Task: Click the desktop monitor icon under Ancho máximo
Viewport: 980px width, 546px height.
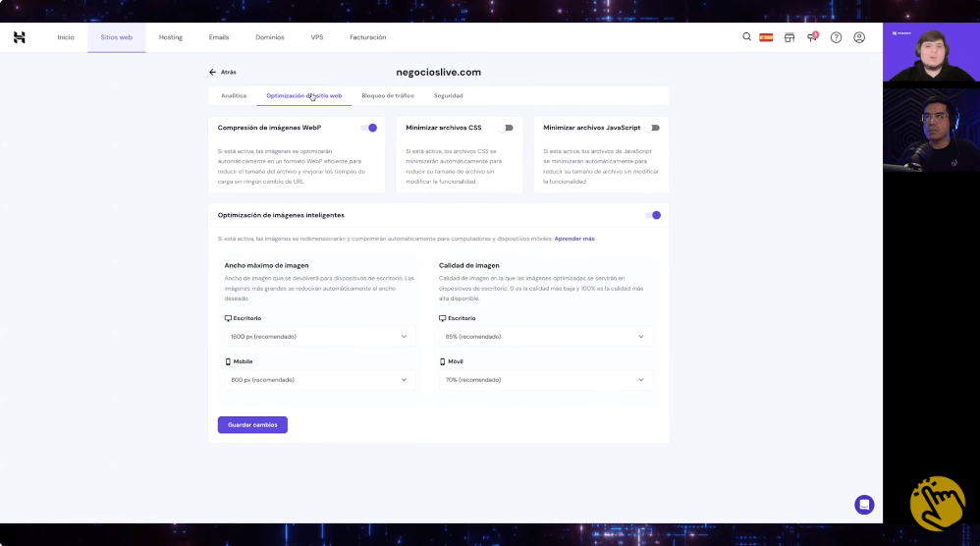Action: coord(228,318)
